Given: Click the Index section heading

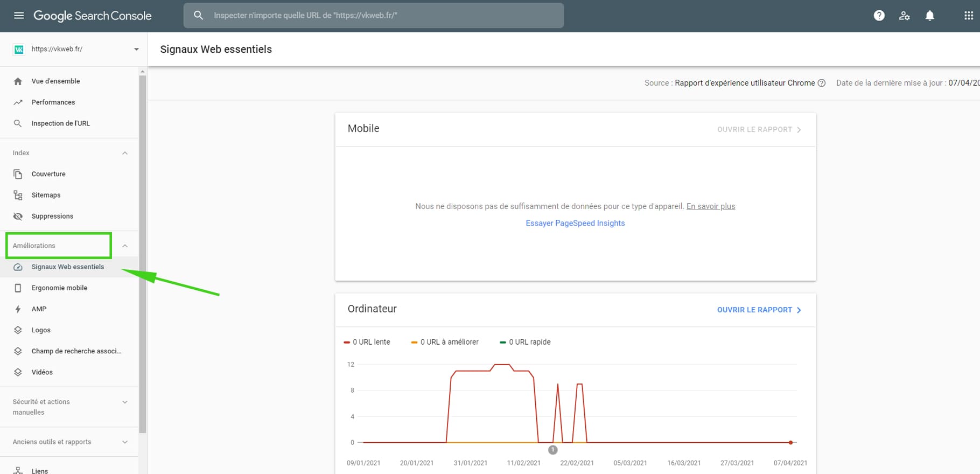Looking at the screenshot, I should coord(21,153).
